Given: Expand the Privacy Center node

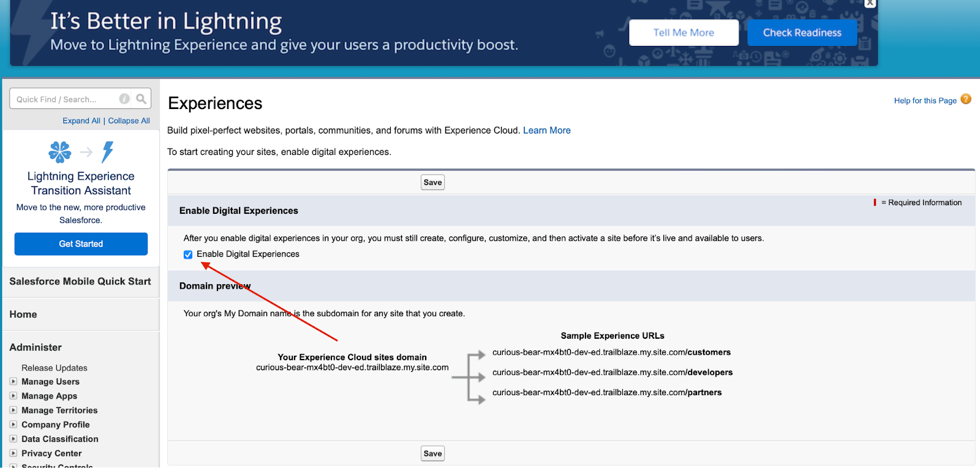Looking at the screenshot, I should point(13,453).
